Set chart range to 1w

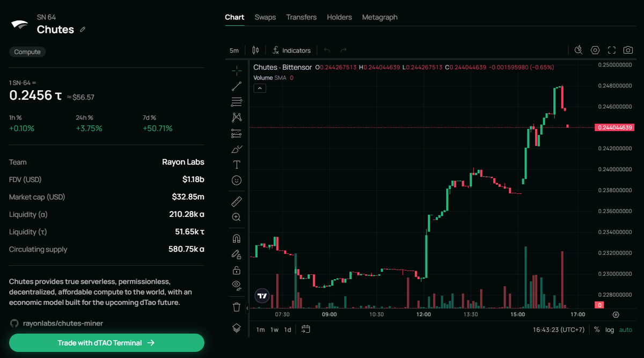pyautogui.click(x=274, y=330)
